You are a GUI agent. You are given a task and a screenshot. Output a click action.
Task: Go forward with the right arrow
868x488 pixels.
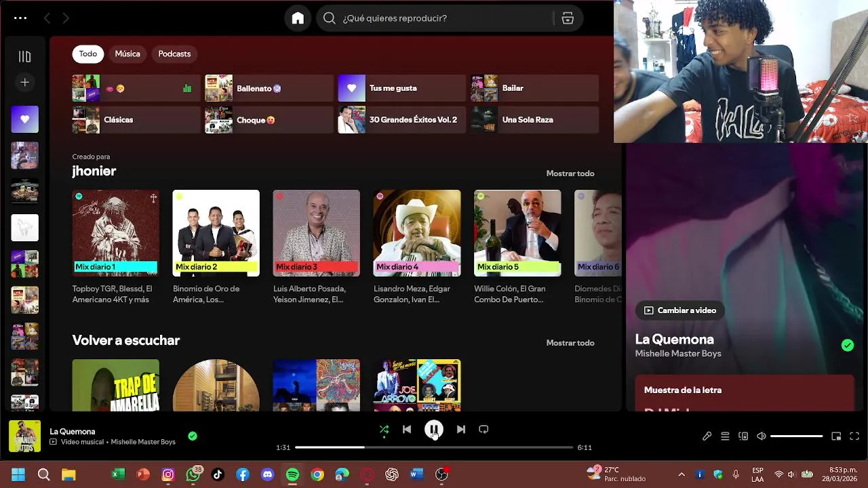[66, 18]
